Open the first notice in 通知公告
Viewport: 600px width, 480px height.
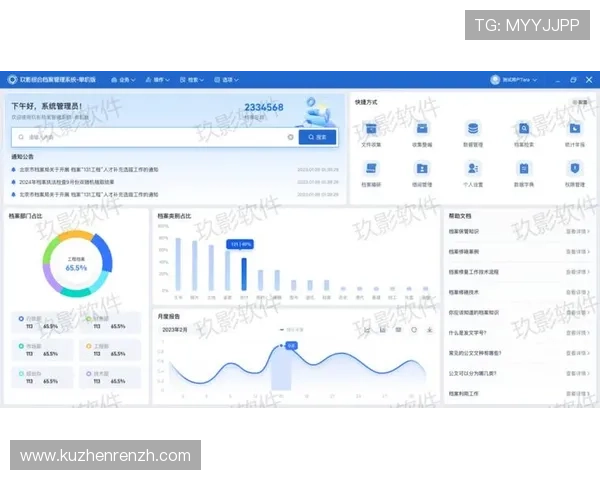[x=88, y=169]
